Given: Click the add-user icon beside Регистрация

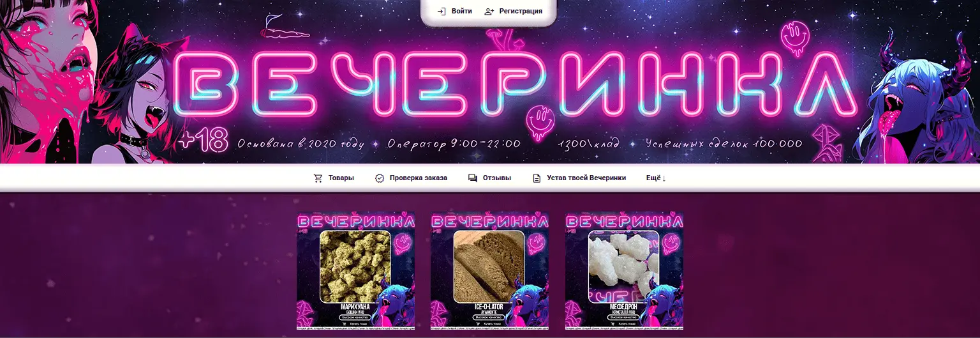Looking at the screenshot, I should tap(489, 12).
